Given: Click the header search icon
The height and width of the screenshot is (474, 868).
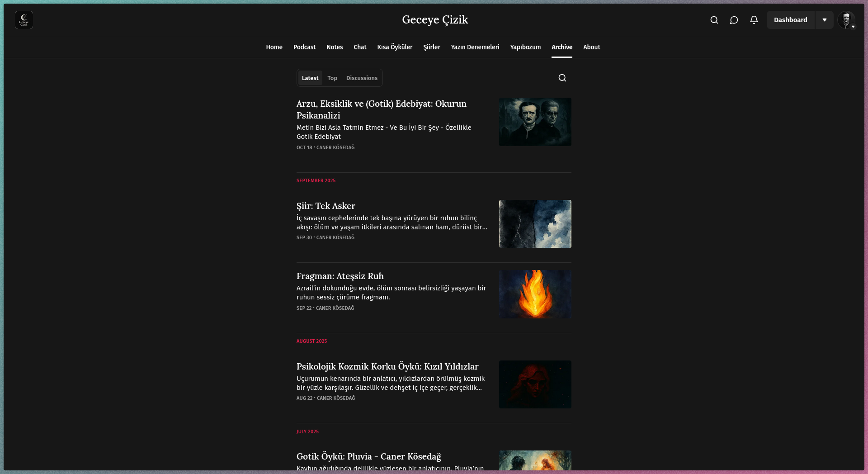Looking at the screenshot, I should point(714,20).
